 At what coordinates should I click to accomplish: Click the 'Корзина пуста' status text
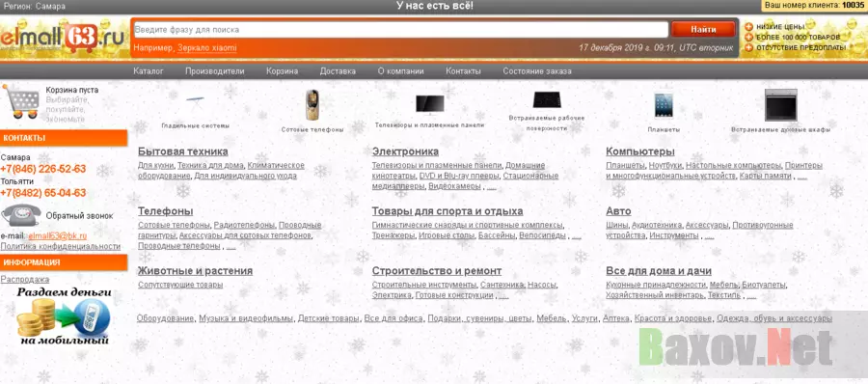pyautogui.click(x=72, y=90)
